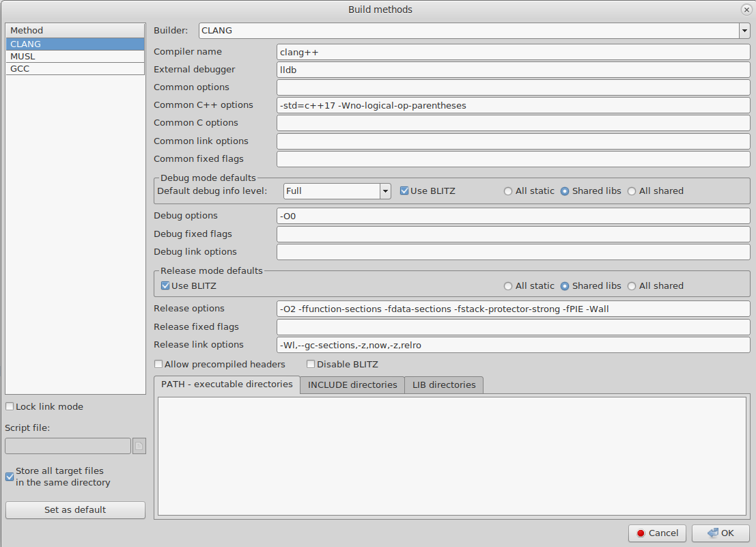
Task: Select the MUSL build method
Action: [x=75, y=57]
